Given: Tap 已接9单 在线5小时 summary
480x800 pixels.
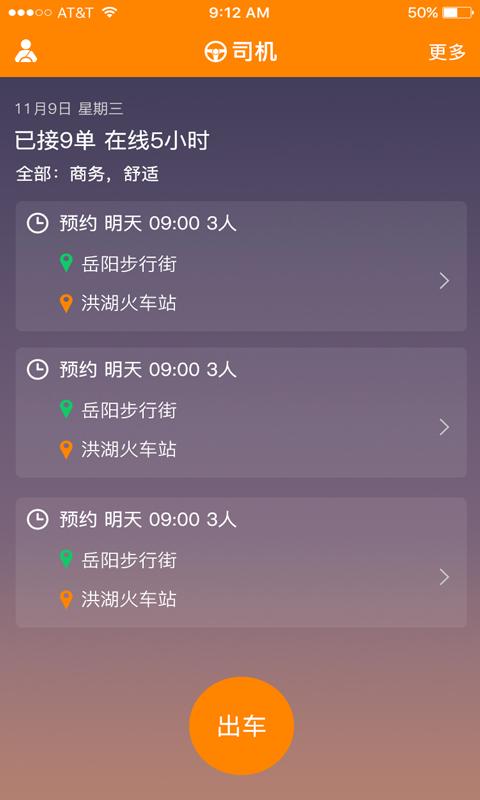Looking at the screenshot, I should tap(112, 141).
